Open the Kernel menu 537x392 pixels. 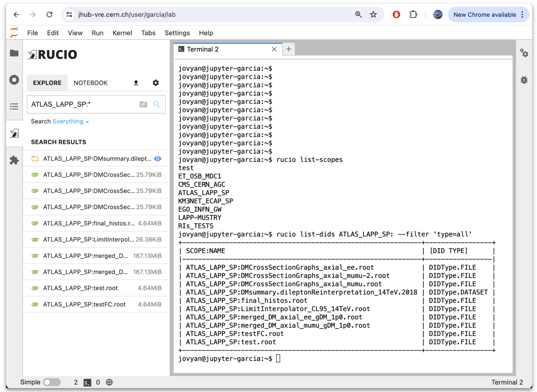tap(122, 33)
